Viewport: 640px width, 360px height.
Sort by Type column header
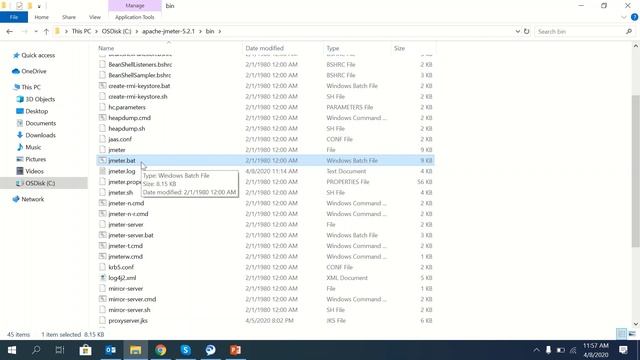(333, 48)
